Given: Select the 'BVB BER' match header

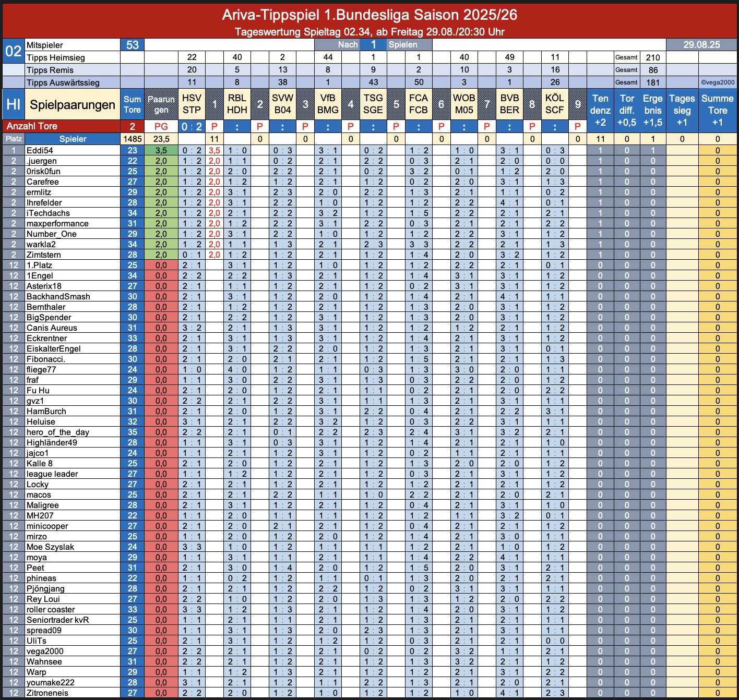Looking at the screenshot, I should click(x=509, y=104).
